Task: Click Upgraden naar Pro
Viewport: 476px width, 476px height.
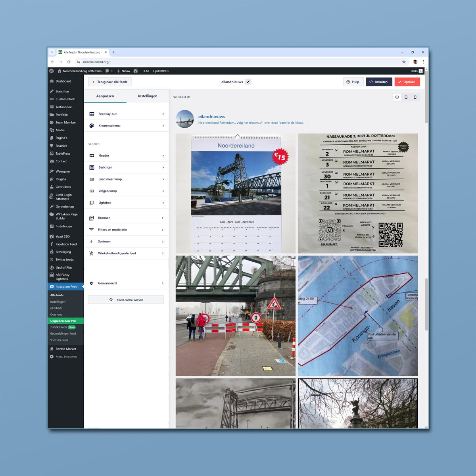Action: tap(65, 321)
